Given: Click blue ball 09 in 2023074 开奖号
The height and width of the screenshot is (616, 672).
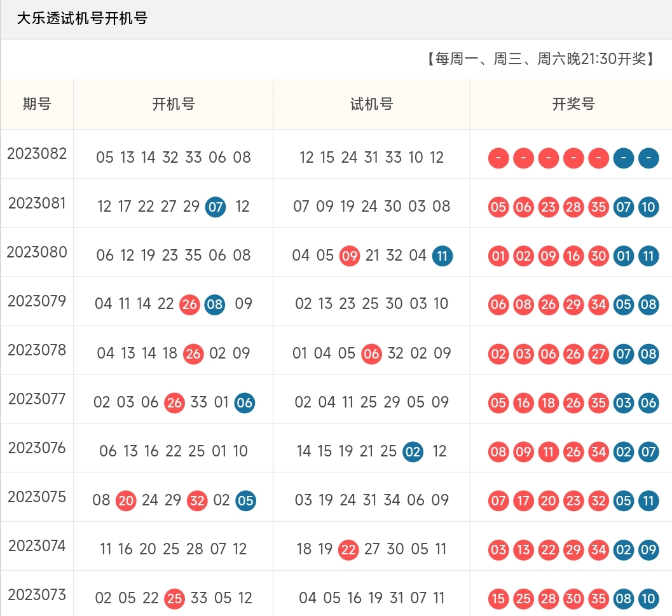Looking at the screenshot, I should click(648, 549).
